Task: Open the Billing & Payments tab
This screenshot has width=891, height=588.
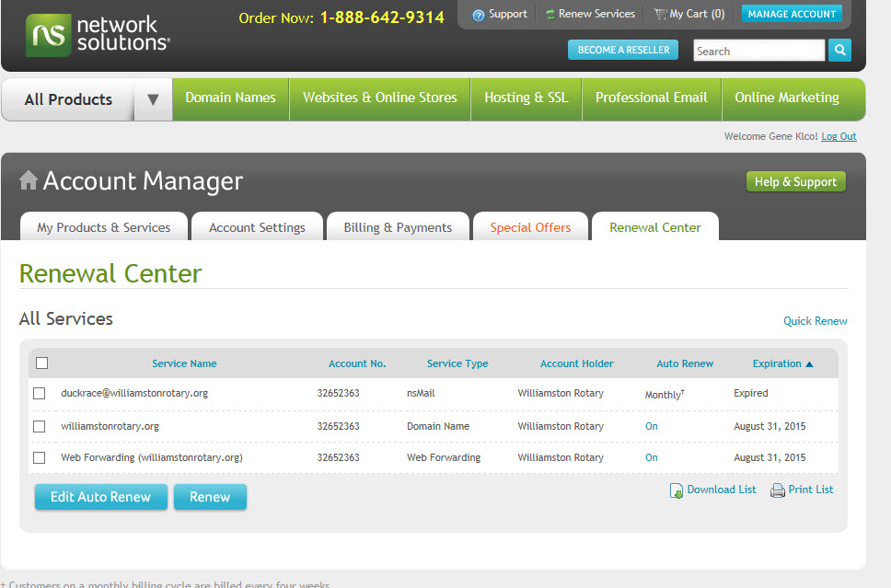Action: (x=398, y=227)
